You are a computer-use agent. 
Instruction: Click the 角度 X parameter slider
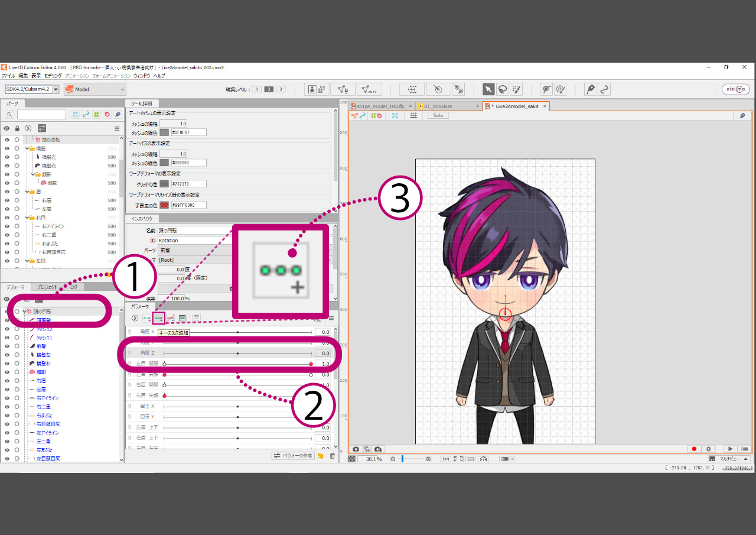237,332
